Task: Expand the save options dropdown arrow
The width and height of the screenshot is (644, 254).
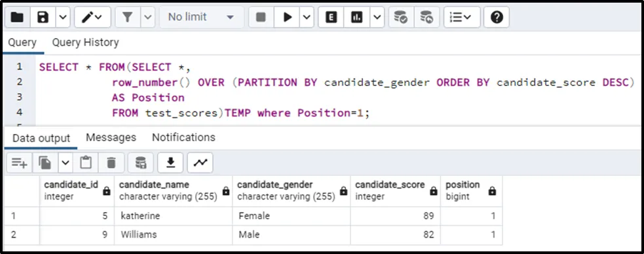Action: point(62,17)
